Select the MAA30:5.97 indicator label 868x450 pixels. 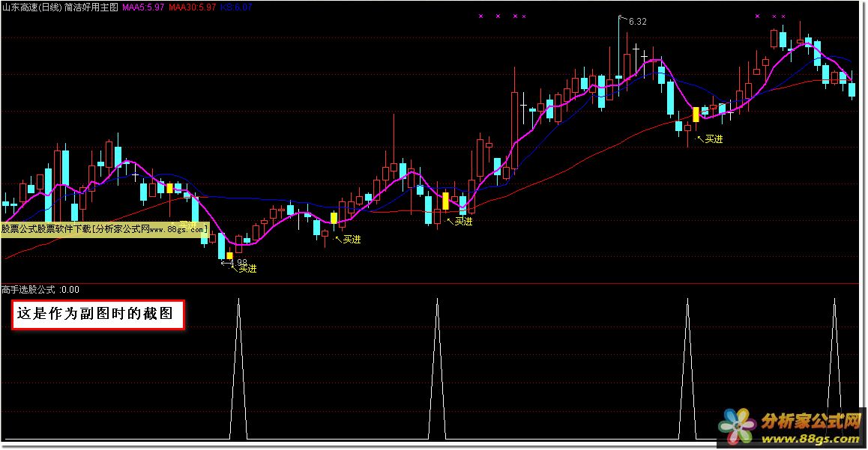(x=193, y=7)
